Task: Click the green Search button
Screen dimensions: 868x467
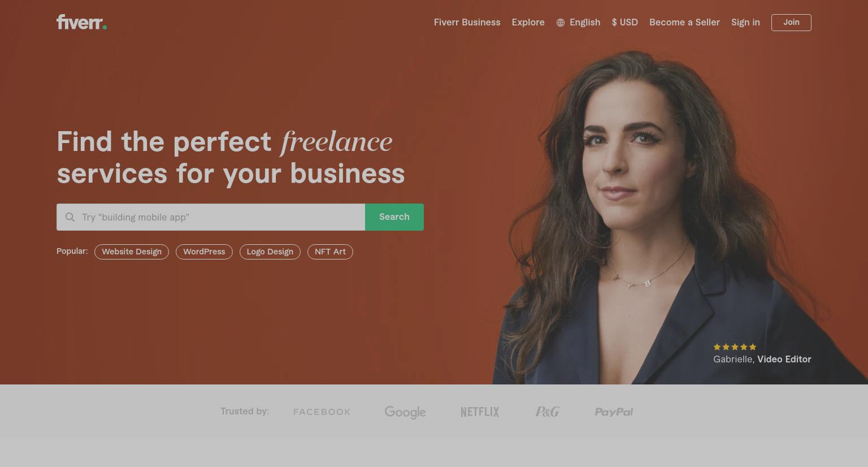Action: 394,217
